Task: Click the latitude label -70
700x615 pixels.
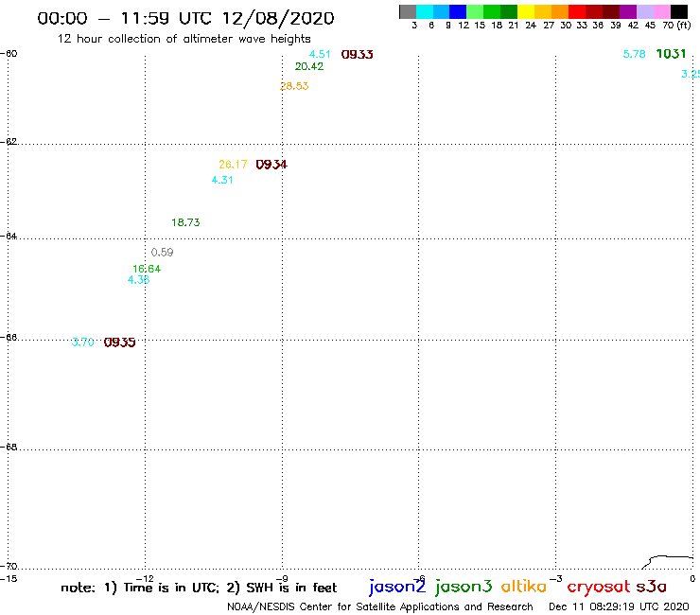Action: click(9, 567)
